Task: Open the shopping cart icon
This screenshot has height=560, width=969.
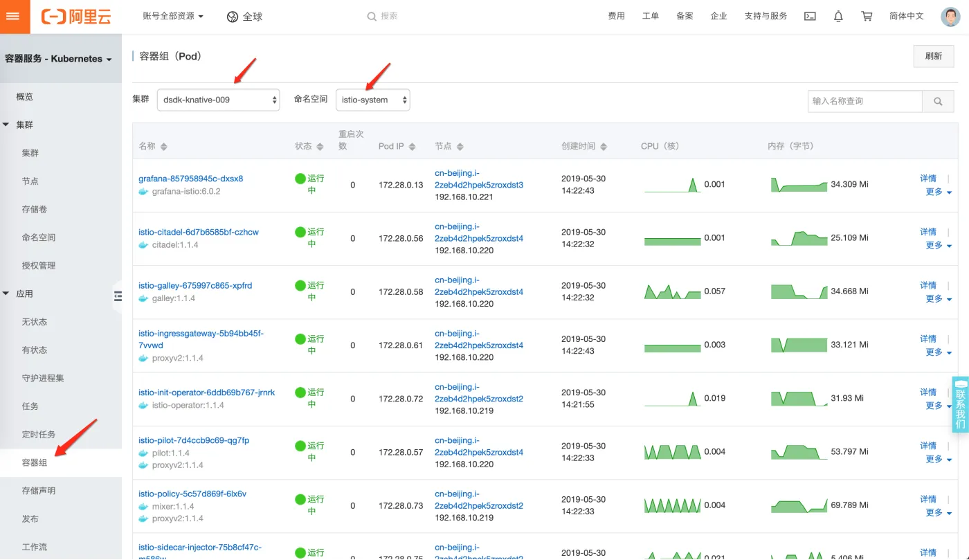Action: click(867, 16)
